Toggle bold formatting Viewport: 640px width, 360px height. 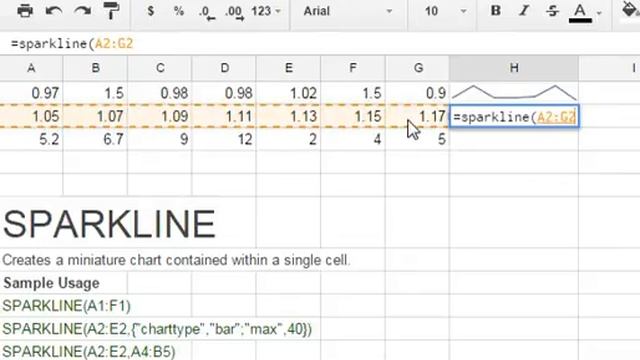pos(496,11)
